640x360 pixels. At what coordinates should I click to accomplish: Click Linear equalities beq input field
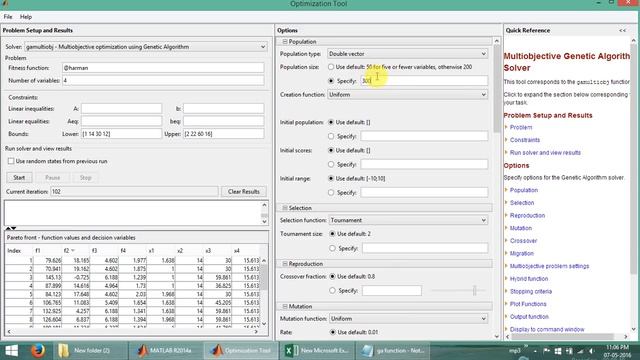(224, 121)
